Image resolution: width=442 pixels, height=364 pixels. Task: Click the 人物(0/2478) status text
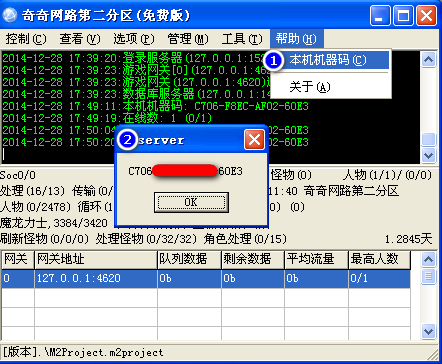pyautogui.click(x=36, y=207)
